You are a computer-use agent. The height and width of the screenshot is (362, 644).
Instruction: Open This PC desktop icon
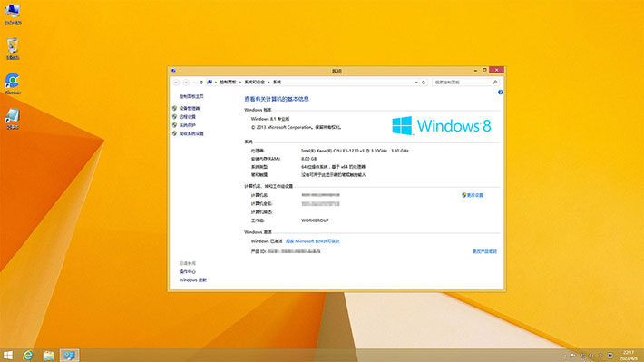pyautogui.click(x=13, y=14)
